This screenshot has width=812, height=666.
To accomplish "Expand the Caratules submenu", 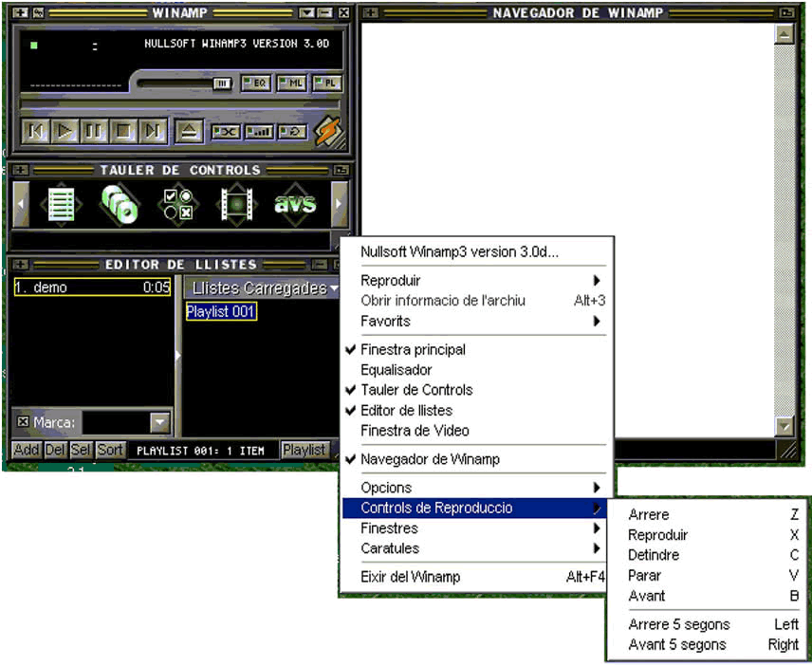I will click(x=475, y=548).
